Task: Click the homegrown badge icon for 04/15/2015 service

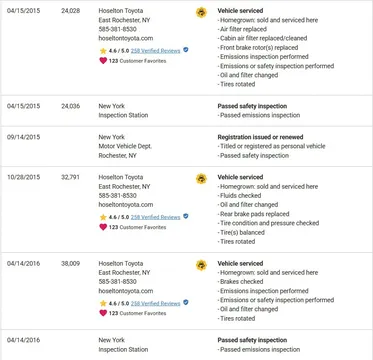Action: tap(201, 13)
